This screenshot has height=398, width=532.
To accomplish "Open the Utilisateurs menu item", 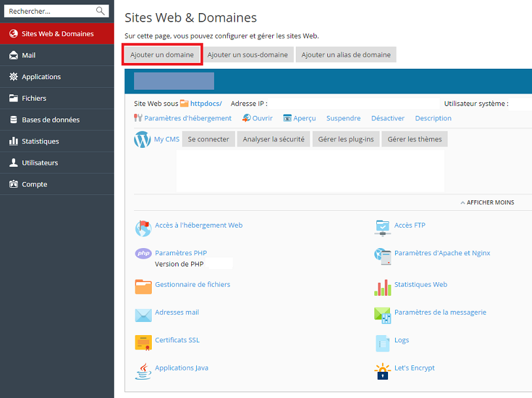I will click(x=57, y=162).
